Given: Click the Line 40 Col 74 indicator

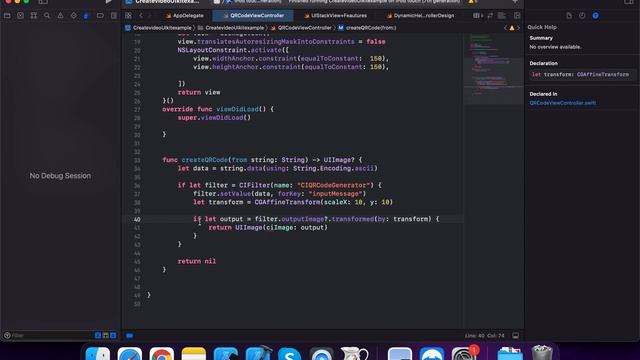Looking at the screenshot, I should tap(484, 336).
